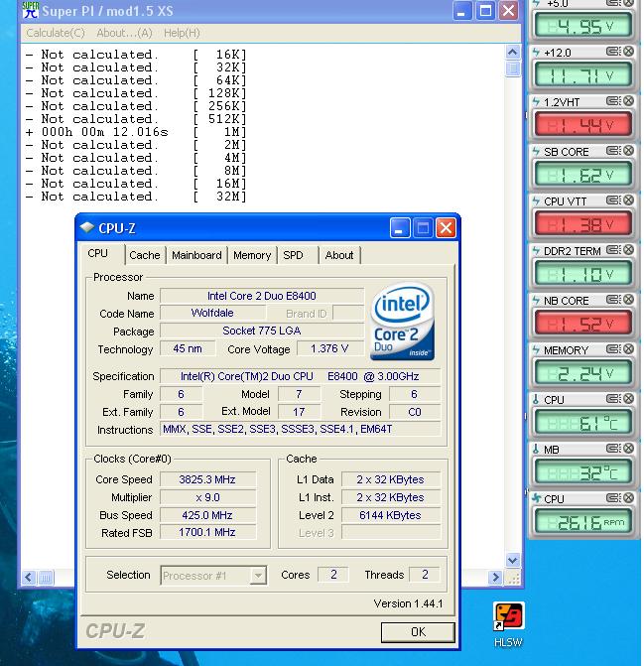The height and width of the screenshot is (666, 644).
Task: Click the clip icon on the 1.2VHT gadget
Action: tap(613, 101)
